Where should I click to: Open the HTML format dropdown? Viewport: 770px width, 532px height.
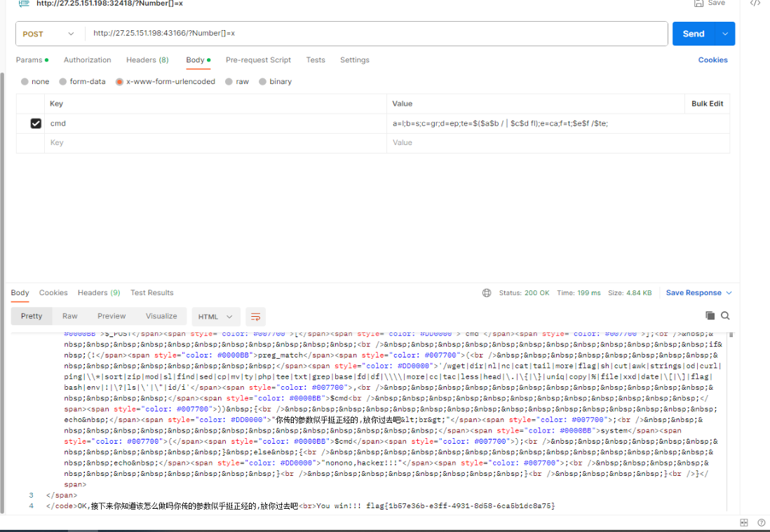[x=215, y=317]
